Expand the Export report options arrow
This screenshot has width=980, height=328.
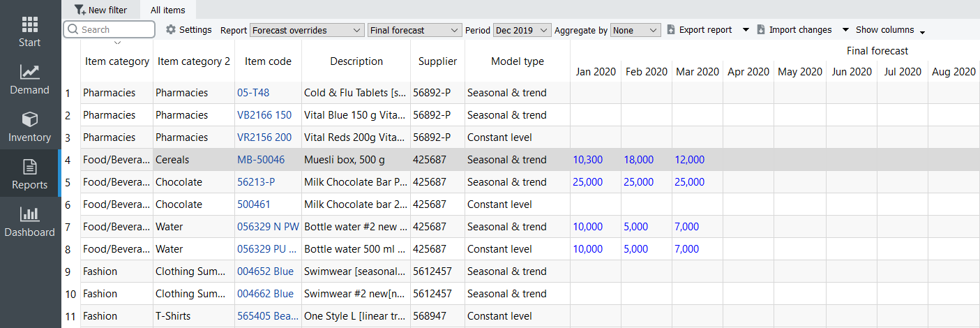click(746, 30)
